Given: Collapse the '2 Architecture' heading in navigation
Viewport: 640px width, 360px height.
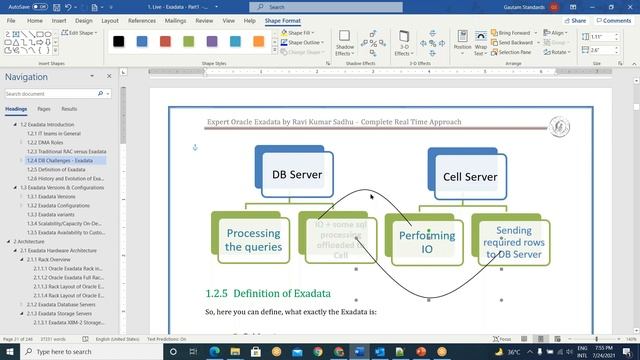Looking at the screenshot, I should [8, 242].
